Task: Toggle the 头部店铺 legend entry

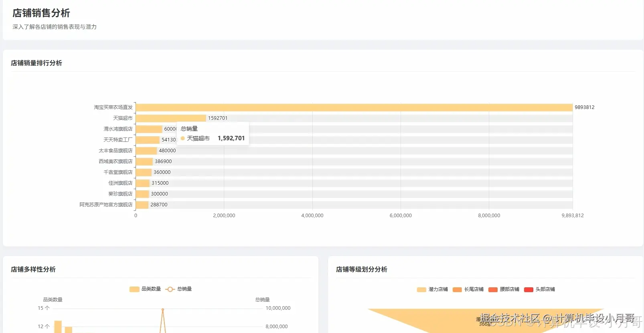Action: (x=539, y=289)
